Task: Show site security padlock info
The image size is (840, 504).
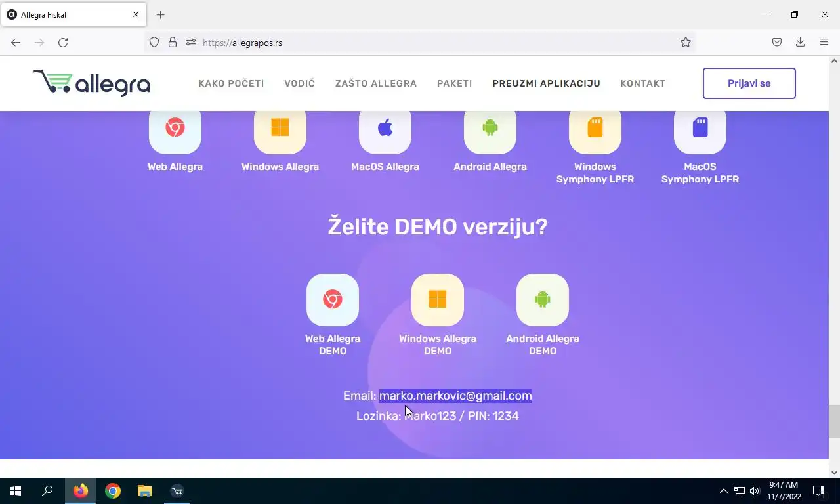Action: point(173,43)
